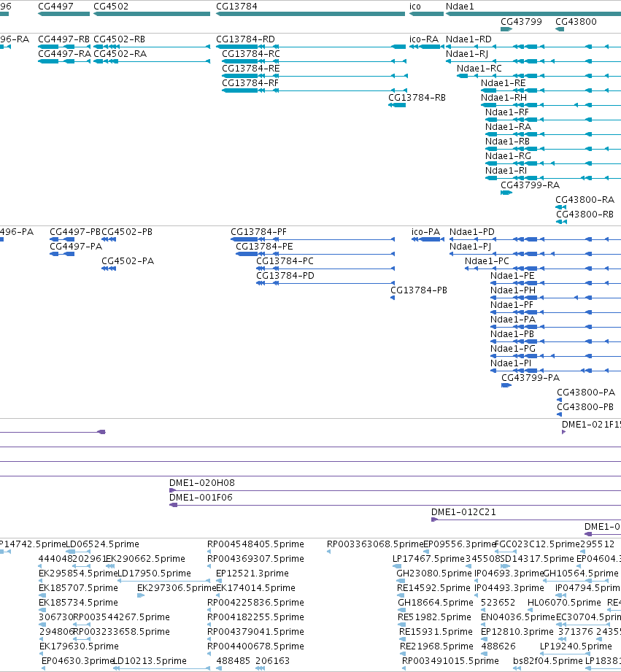This screenshot has height=672, width=621.
Task: Click EST LD17950.5prime
Action: (x=163, y=580)
